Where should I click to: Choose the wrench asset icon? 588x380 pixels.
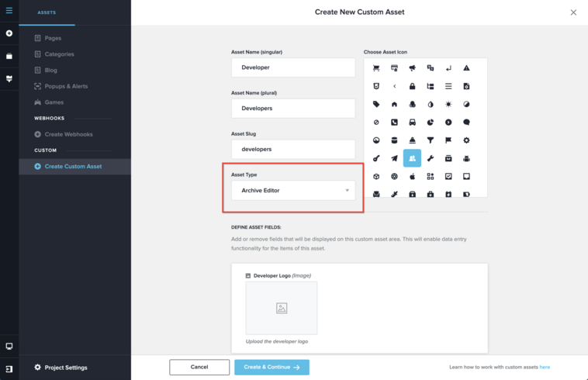click(x=430, y=158)
